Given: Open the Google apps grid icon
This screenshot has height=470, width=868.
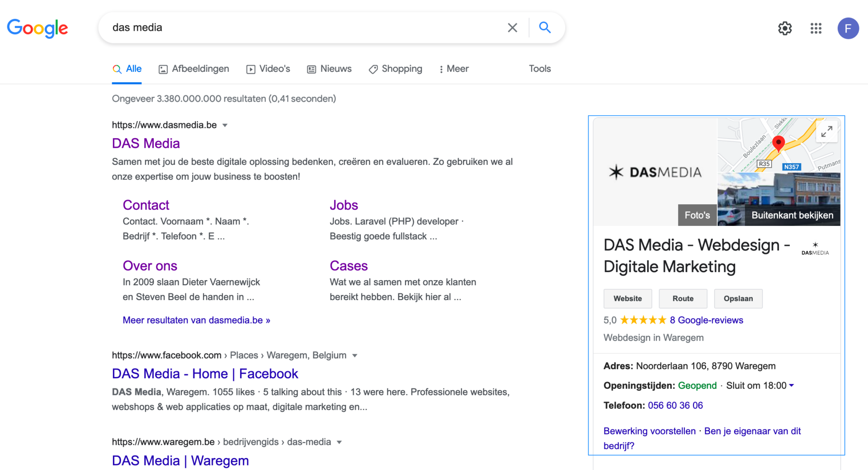Looking at the screenshot, I should click(816, 28).
